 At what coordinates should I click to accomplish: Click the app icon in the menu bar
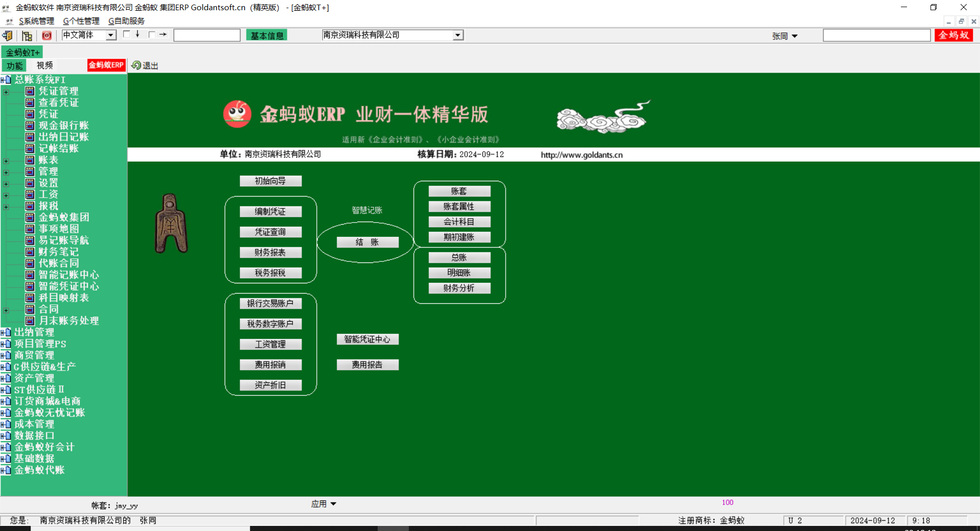point(9,21)
